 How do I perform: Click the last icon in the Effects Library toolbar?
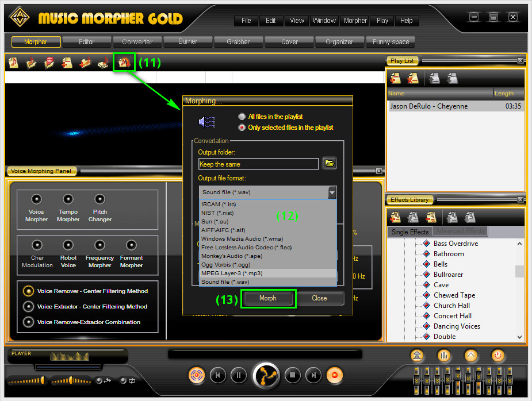coord(470,217)
